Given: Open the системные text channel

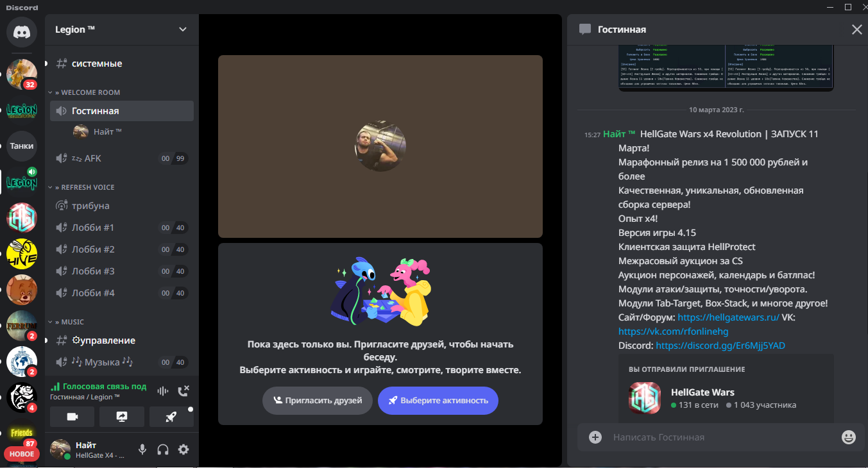Looking at the screenshot, I should point(122,63).
